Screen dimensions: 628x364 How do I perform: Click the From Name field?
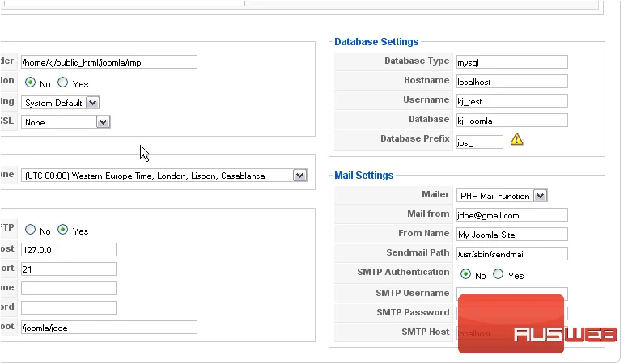pyautogui.click(x=511, y=235)
